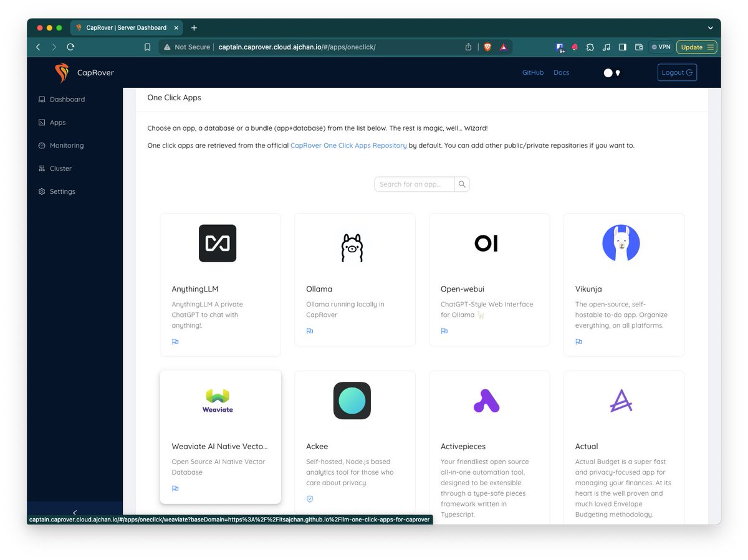Image resolution: width=748 pixels, height=560 pixels.
Task: Go to the Monitoring section
Action: [x=67, y=146]
